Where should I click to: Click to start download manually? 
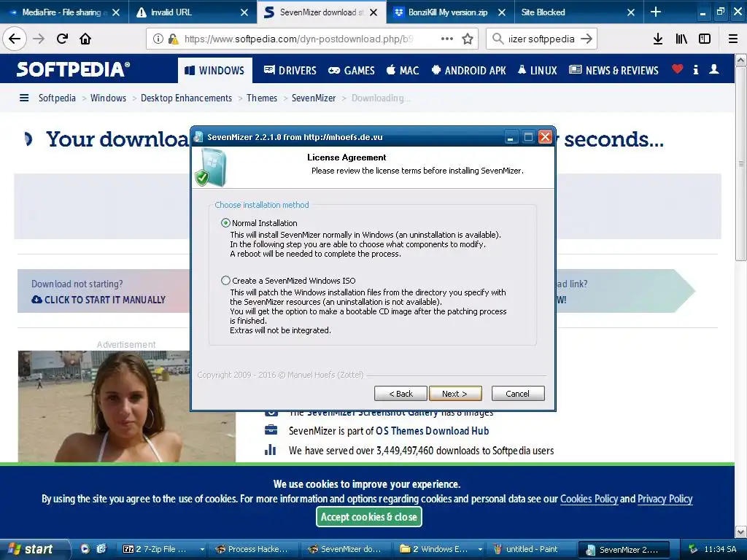[x=98, y=300]
